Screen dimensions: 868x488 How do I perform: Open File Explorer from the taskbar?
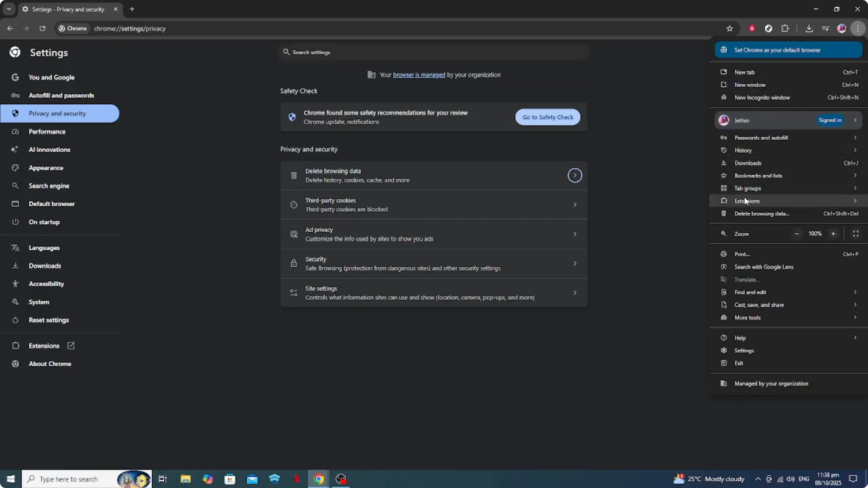[x=185, y=479]
